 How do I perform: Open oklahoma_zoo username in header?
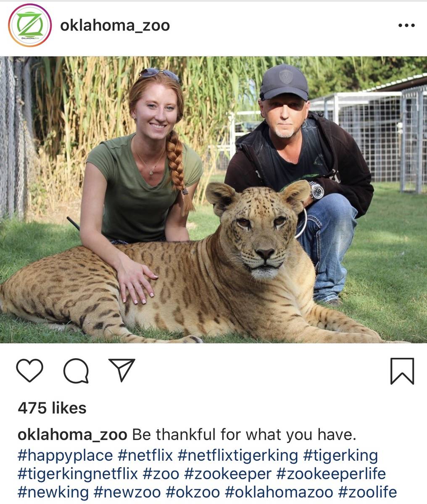click(115, 26)
